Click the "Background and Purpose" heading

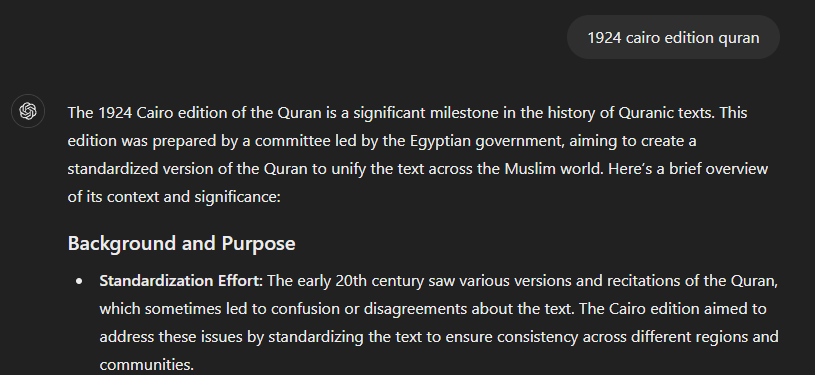tap(181, 243)
